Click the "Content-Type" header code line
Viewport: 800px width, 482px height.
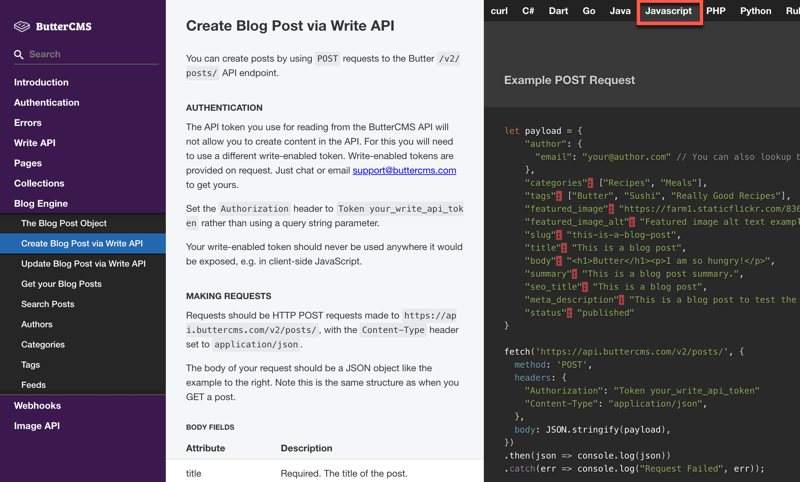pyautogui.click(x=616, y=404)
